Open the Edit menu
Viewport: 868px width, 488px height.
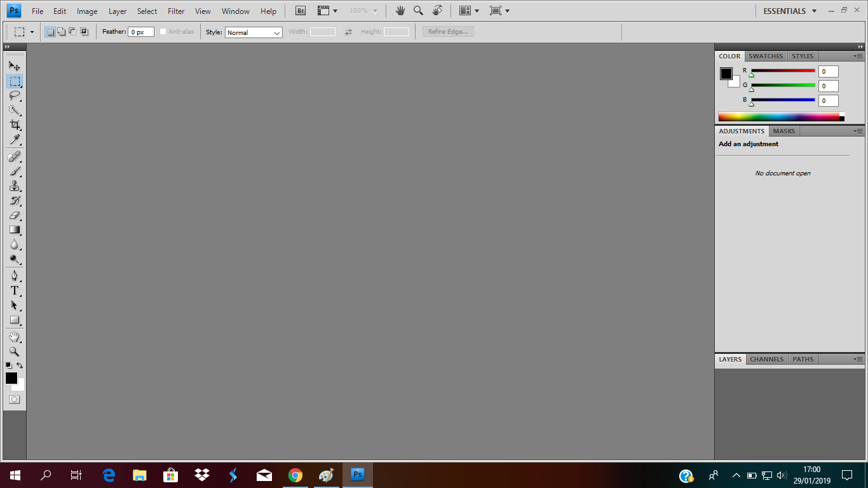click(60, 11)
